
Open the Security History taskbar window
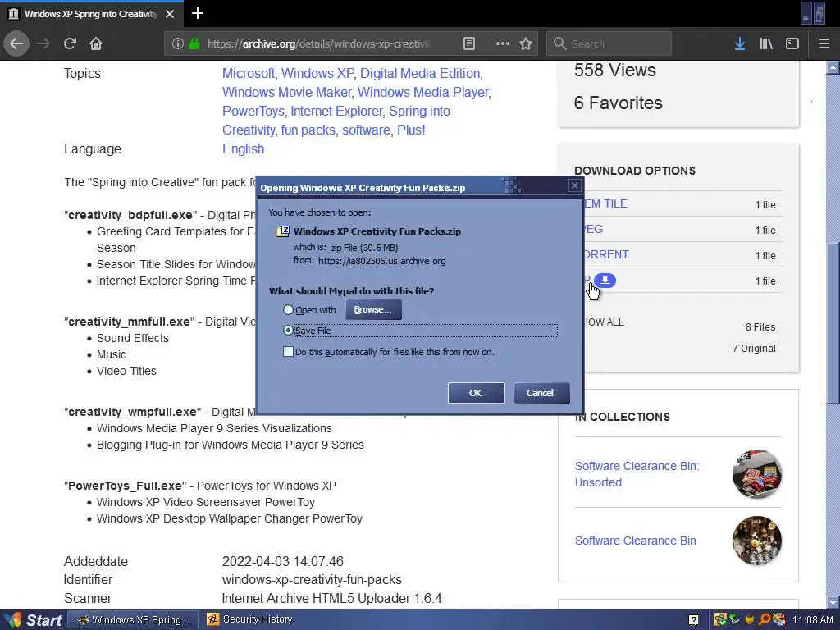coord(250,619)
